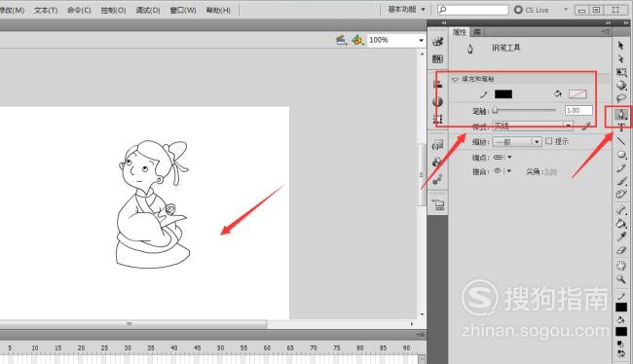Collapse the 填充和笔触 section

pyautogui.click(x=455, y=79)
